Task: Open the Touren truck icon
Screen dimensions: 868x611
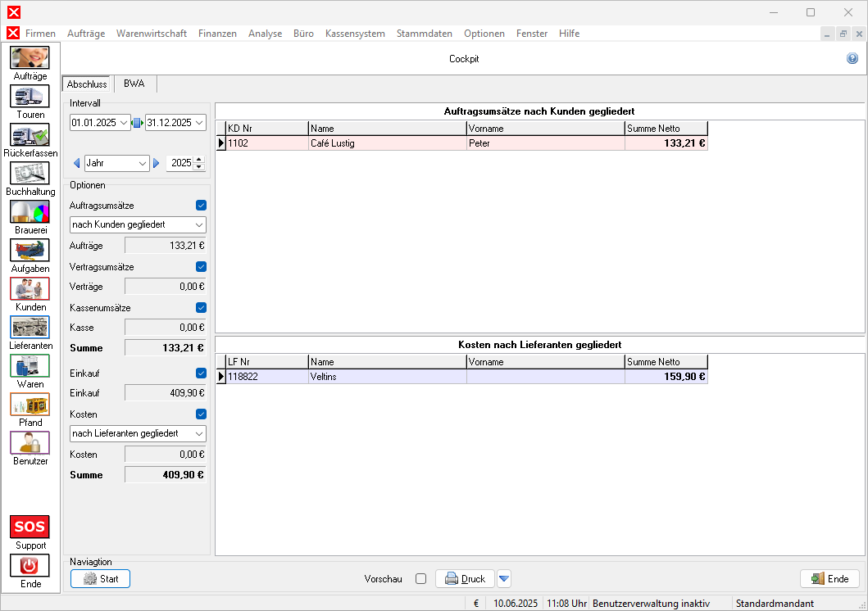Action: pos(30,97)
